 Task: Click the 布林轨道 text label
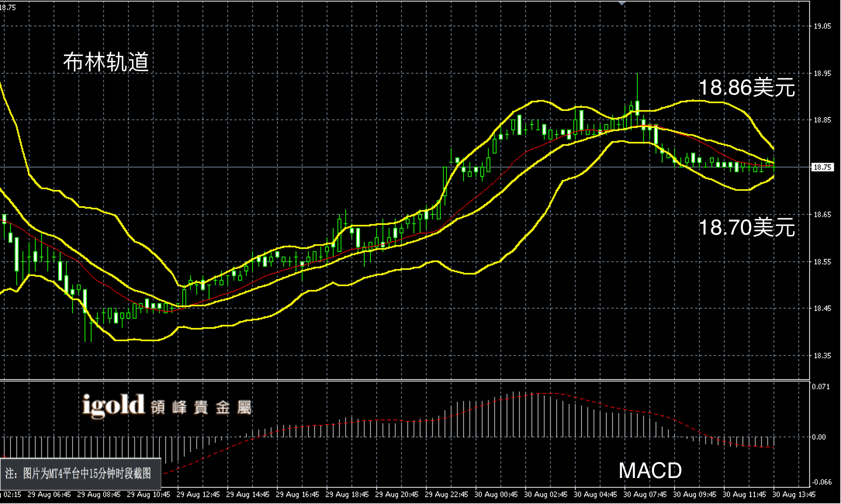click(106, 62)
